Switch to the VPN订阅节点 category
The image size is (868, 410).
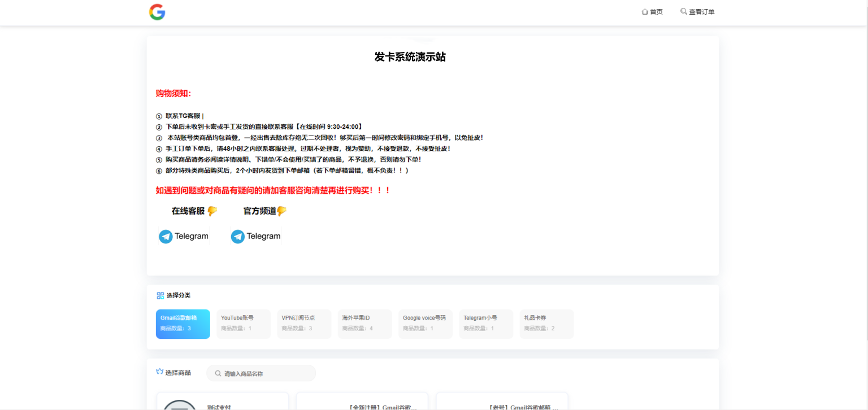click(x=304, y=324)
